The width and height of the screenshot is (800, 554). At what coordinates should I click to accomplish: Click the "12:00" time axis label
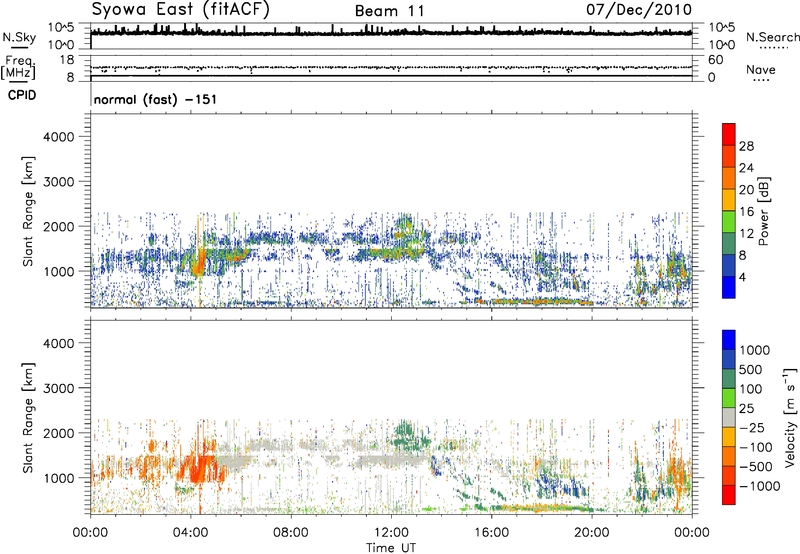tap(391, 533)
